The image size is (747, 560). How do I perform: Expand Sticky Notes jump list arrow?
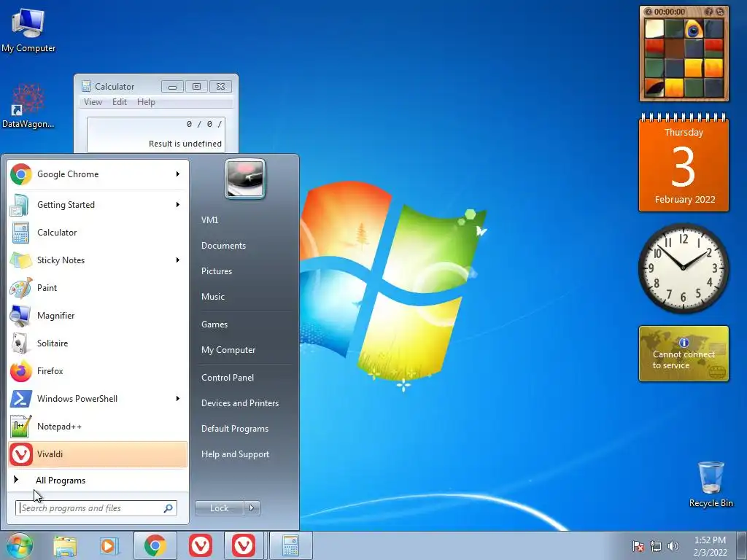tap(178, 260)
